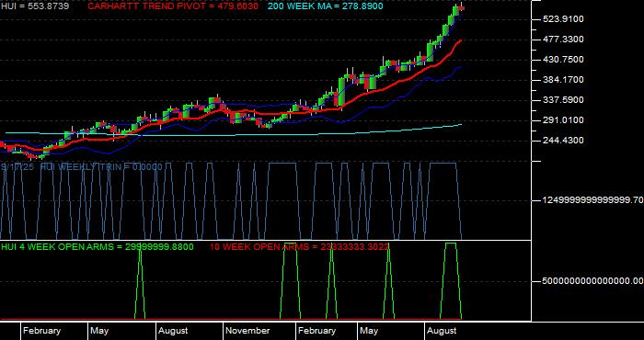Select HUI 4 WEEK OPEN ARMS label

[x=98, y=246]
